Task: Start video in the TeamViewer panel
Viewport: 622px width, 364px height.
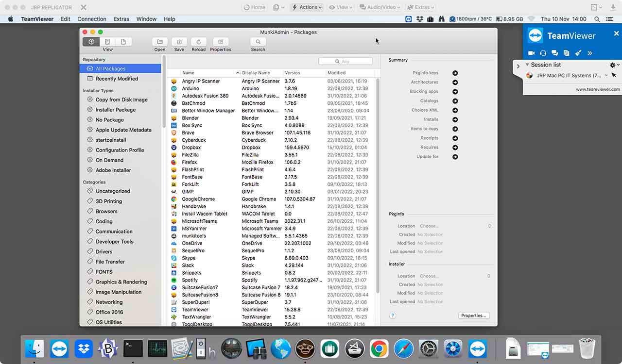Action: (x=531, y=53)
